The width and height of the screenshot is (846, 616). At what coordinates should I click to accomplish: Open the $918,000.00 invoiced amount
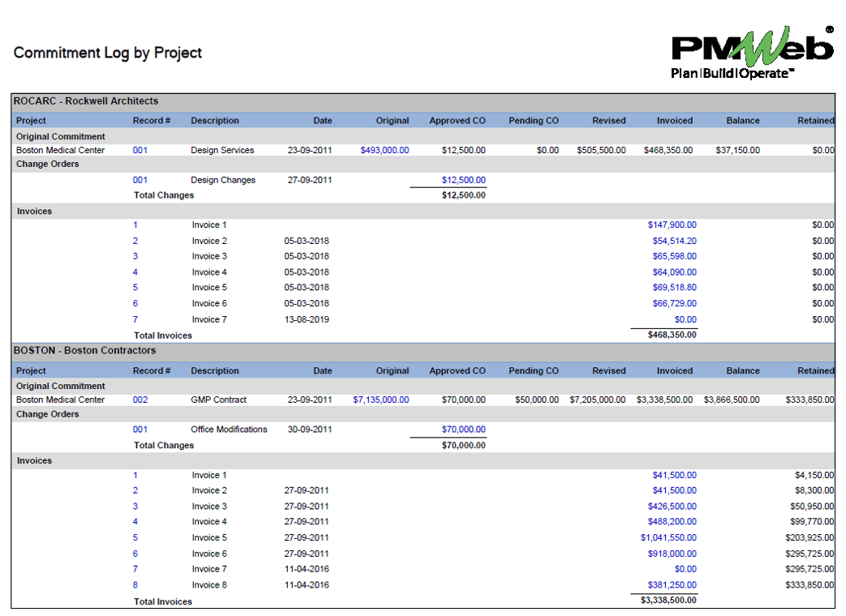tap(672, 554)
